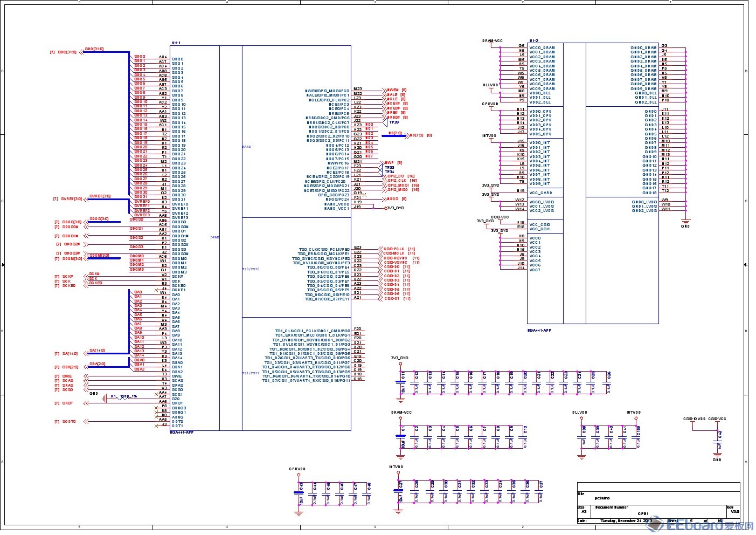756x535 pixels.
Task: Click the TS1/CSI1 section label
Action: pos(251,373)
